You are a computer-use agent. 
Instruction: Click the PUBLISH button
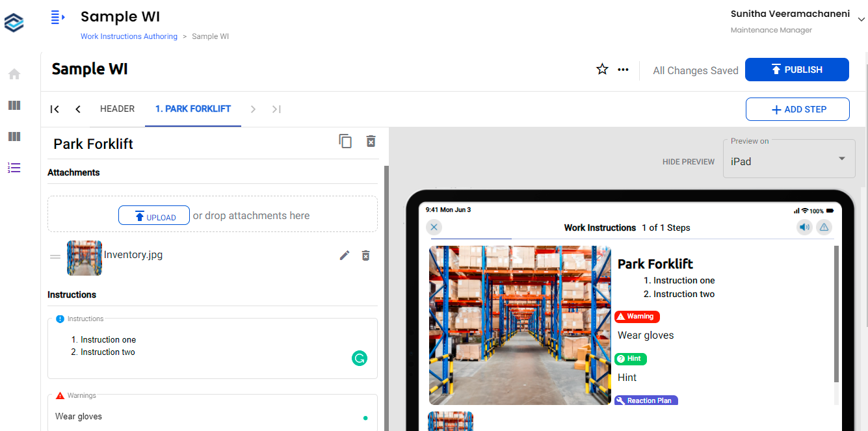797,70
